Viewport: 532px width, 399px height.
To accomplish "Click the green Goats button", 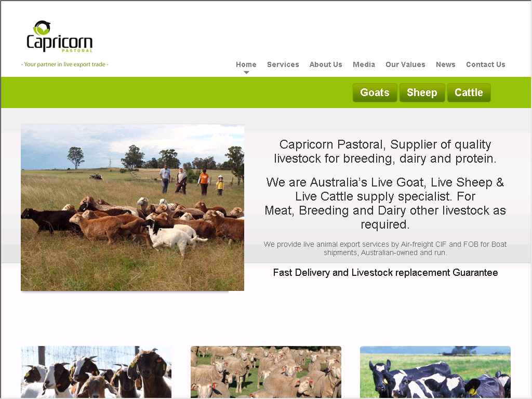I will pyautogui.click(x=375, y=92).
